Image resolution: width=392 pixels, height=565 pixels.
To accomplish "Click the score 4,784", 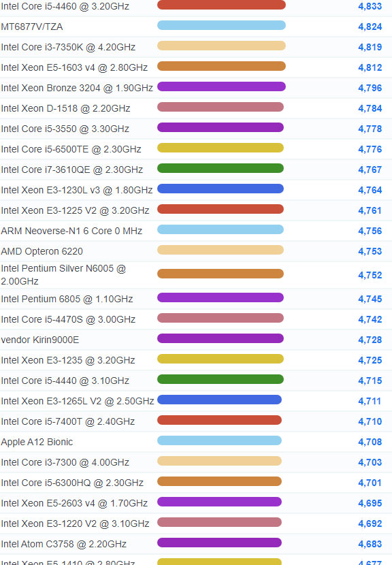I will click(x=370, y=108).
